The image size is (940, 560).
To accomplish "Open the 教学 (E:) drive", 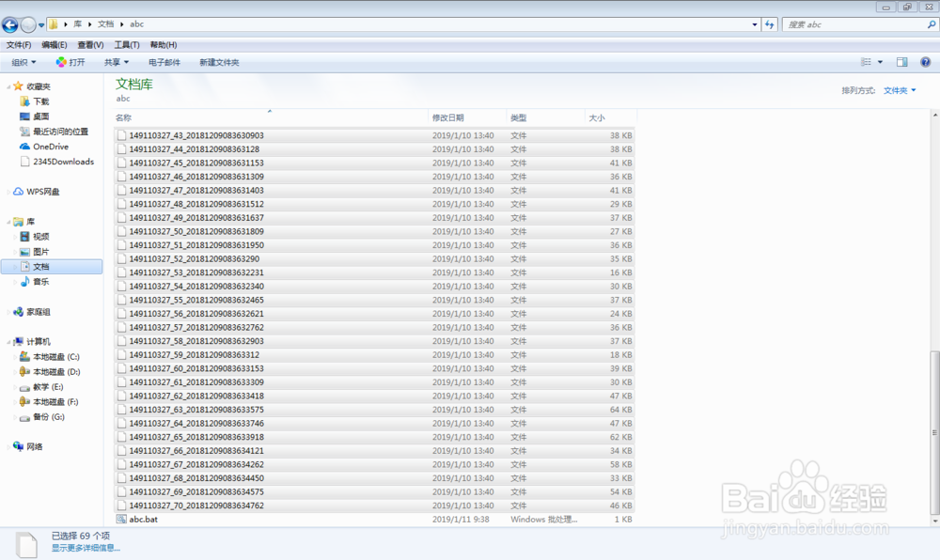I will 48,387.
